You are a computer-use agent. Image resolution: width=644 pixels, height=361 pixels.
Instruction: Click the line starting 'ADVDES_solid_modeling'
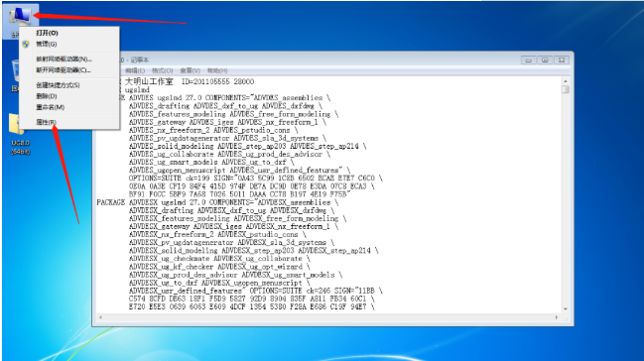tap(248, 146)
